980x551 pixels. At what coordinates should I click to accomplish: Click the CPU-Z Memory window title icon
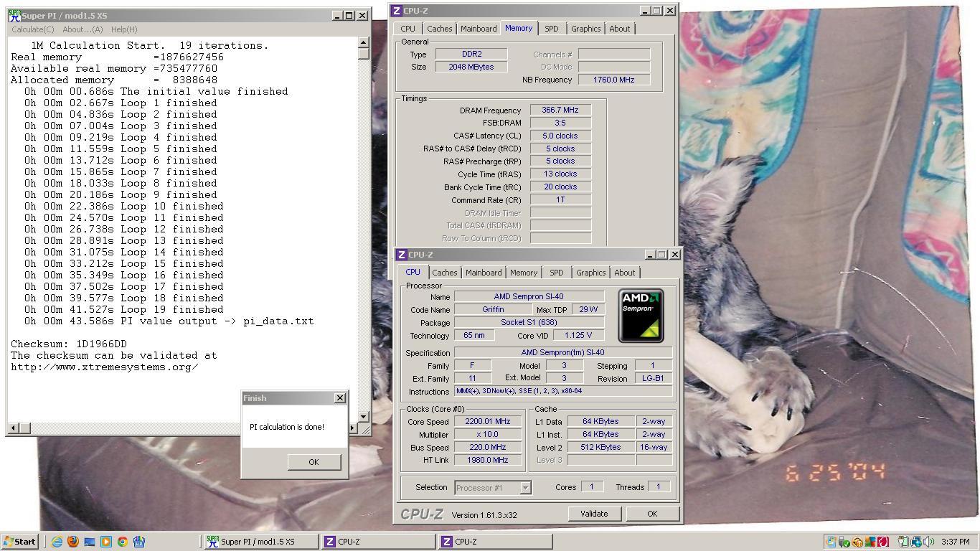click(396, 11)
